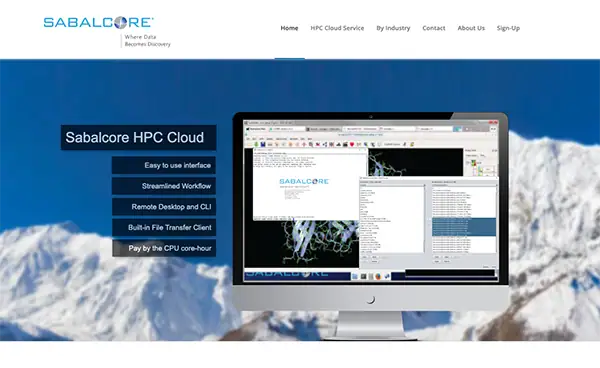Click the Sabalcore logo in the header

click(x=99, y=23)
